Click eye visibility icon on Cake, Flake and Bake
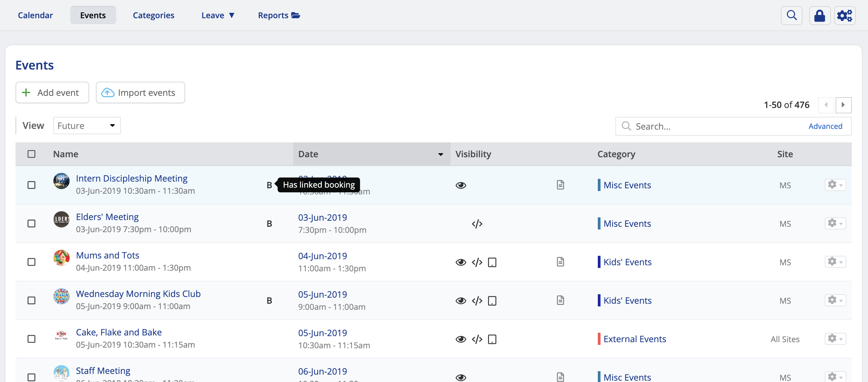The image size is (868, 382). coord(461,339)
